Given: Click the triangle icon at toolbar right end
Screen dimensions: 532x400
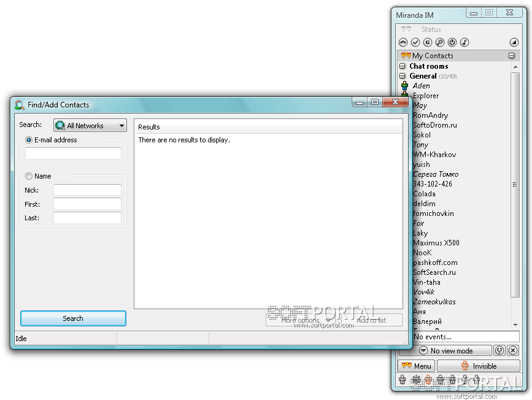Looking at the screenshot, I should pyautogui.click(x=514, y=42).
